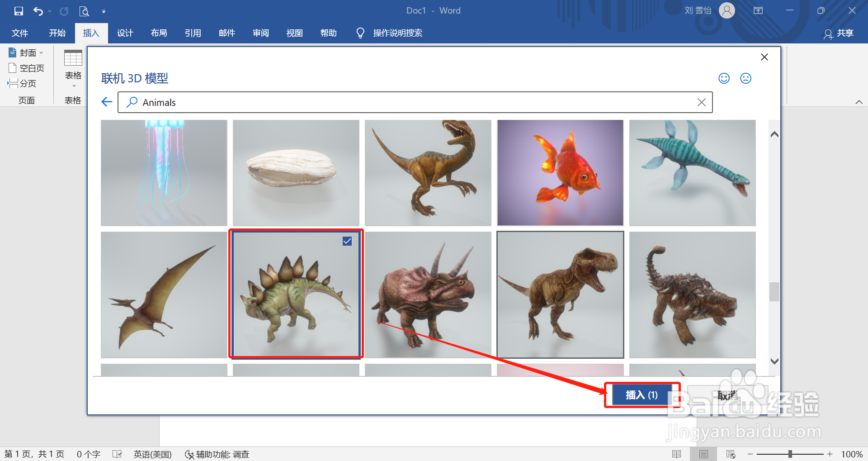
Task: Select the pterodactyl 3D model
Action: (164, 295)
